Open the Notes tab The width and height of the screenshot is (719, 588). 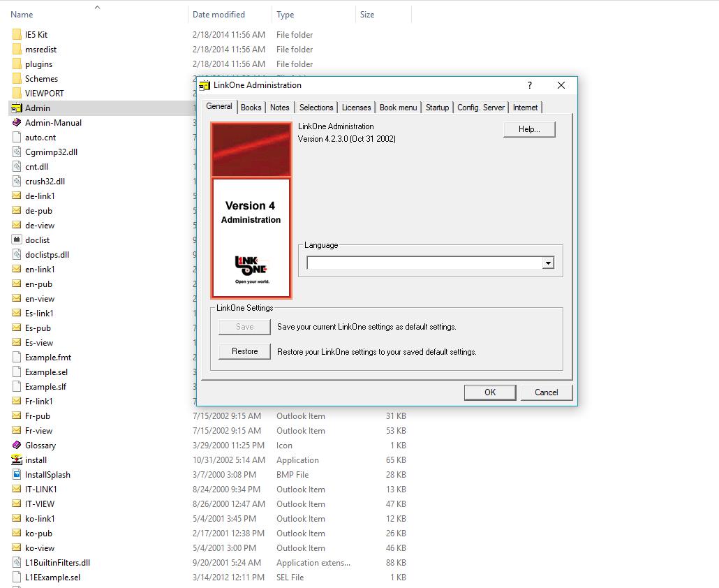(x=280, y=108)
